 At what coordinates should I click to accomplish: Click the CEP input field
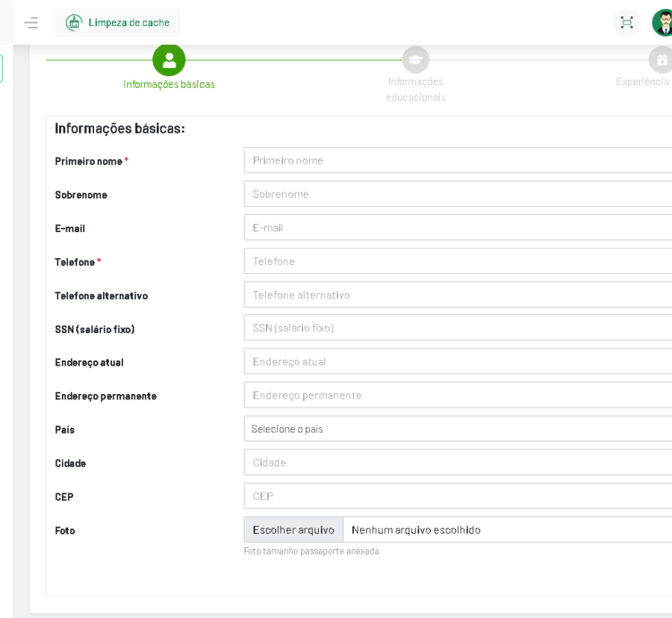click(457, 496)
